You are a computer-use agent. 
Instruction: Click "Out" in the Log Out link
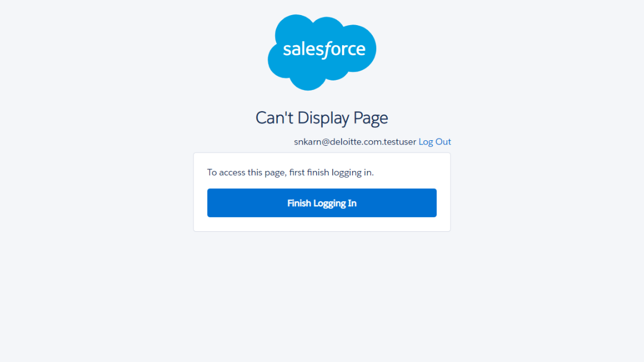(x=443, y=142)
